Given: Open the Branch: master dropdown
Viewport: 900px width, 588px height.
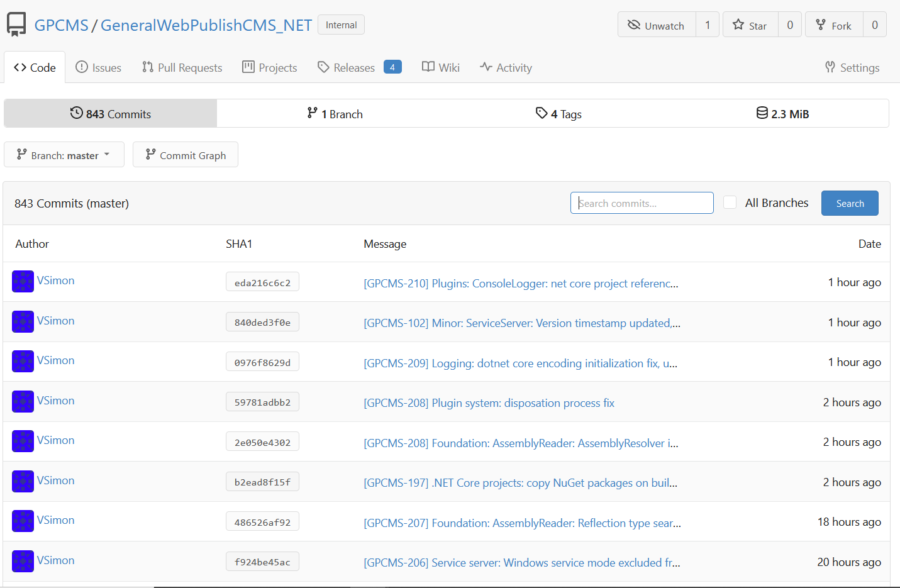Looking at the screenshot, I should (64, 154).
